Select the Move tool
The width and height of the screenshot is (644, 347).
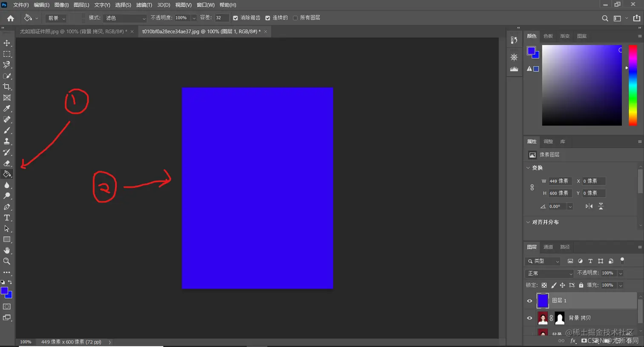point(7,43)
